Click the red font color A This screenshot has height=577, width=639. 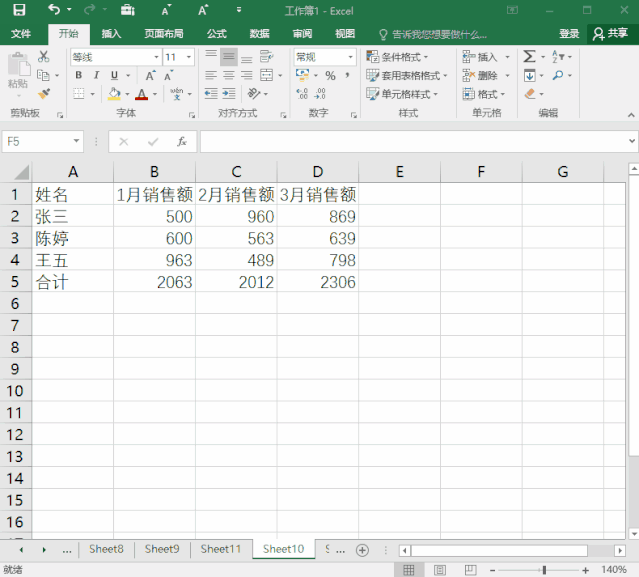[141, 94]
